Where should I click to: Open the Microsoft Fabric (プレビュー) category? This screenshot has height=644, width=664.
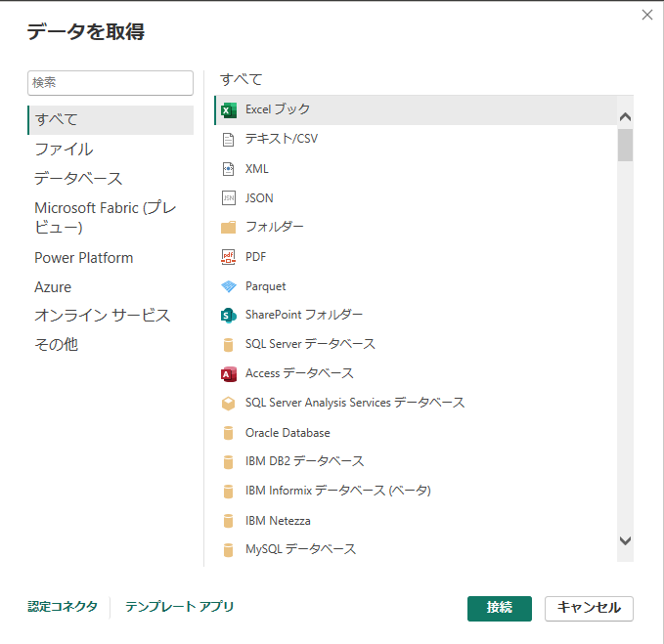click(105, 218)
